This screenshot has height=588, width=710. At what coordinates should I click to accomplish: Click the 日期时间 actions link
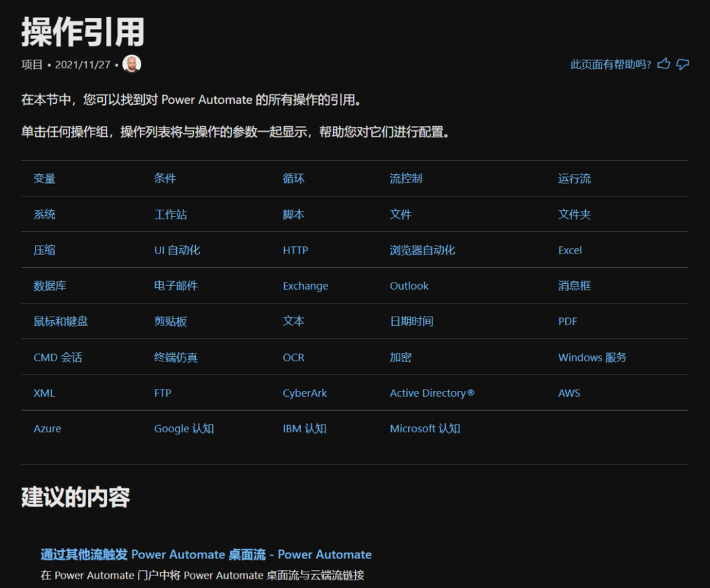(412, 321)
